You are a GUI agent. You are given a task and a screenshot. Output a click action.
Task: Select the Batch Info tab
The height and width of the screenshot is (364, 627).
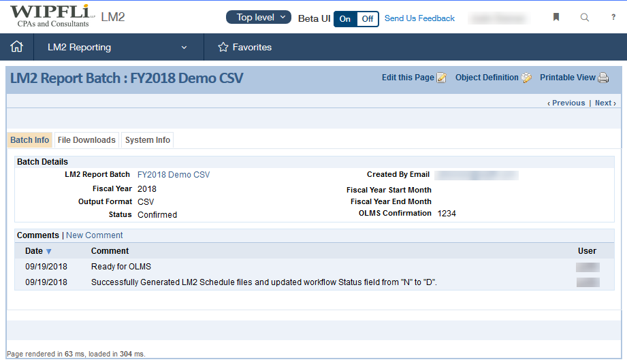(30, 140)
